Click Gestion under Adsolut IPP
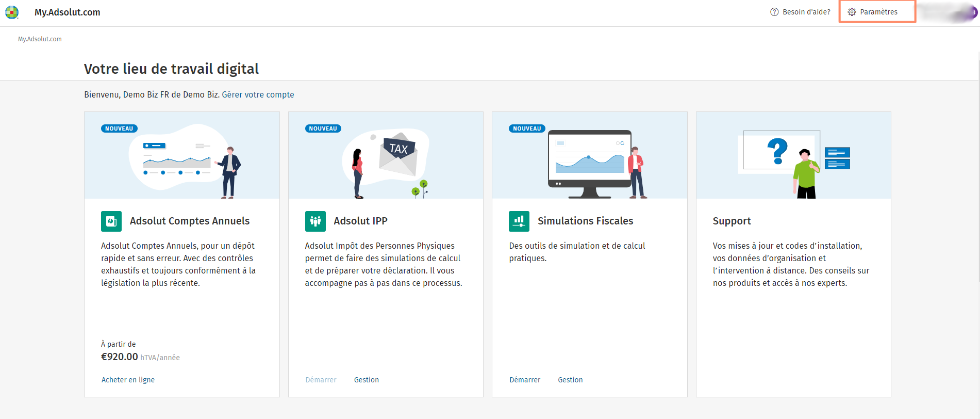The height and width of the screenshot is (419, 980). point(367,380)
